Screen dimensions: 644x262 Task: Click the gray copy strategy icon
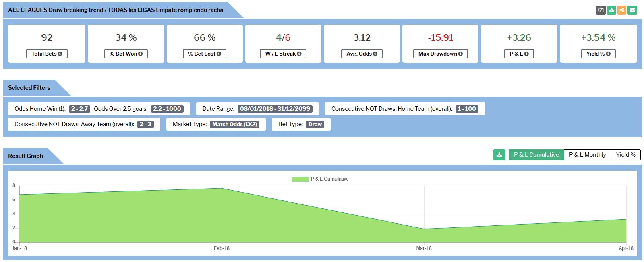pos(601,10)
